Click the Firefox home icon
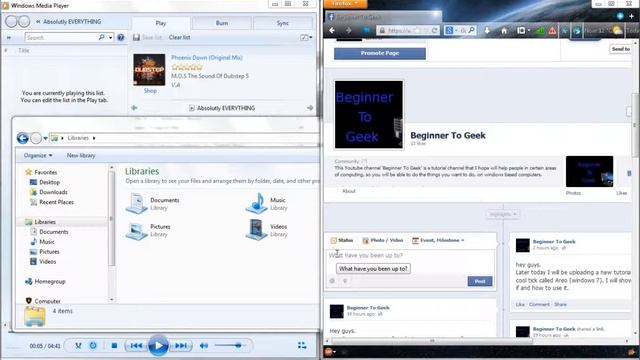The height and width of the screenshot is (360, 640). 504,31
